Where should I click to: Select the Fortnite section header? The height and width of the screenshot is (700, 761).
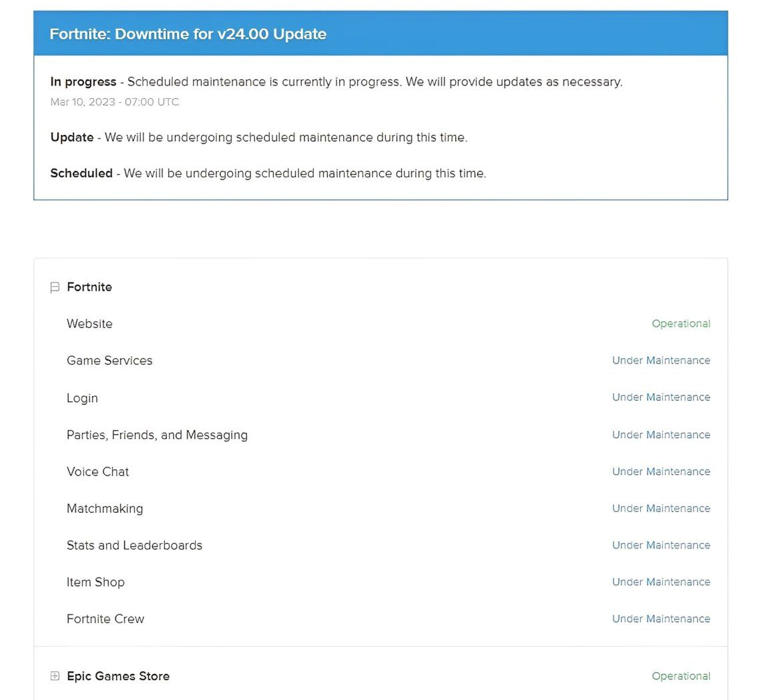pyautogui.click(x=89, y=287)
